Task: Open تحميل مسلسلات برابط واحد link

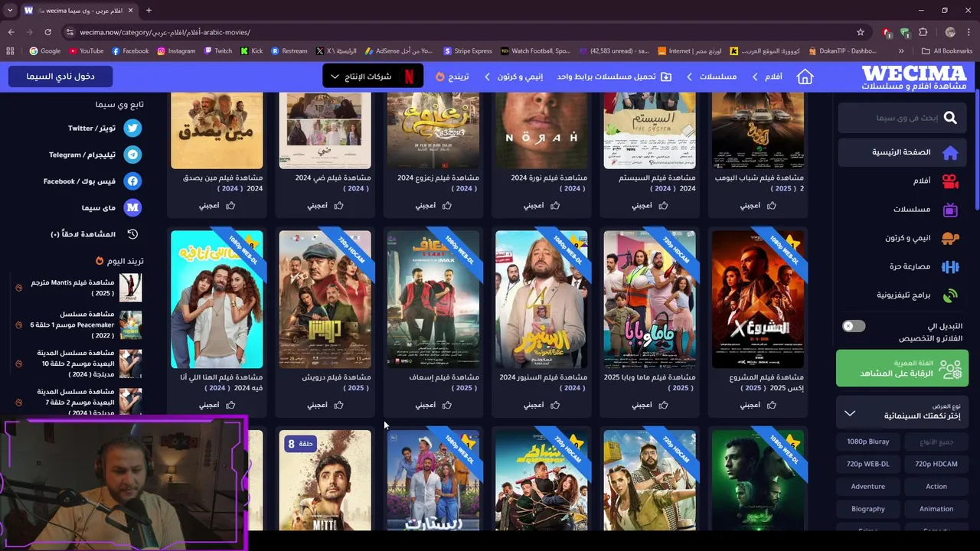Action: 614,77
